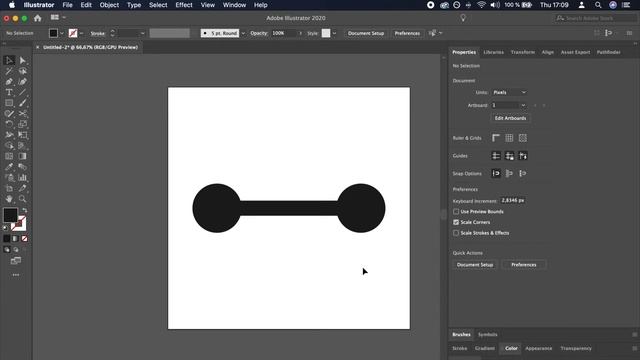Open the graphic Style dropdown
640x360 pixels.
click(x=334, y=33)
